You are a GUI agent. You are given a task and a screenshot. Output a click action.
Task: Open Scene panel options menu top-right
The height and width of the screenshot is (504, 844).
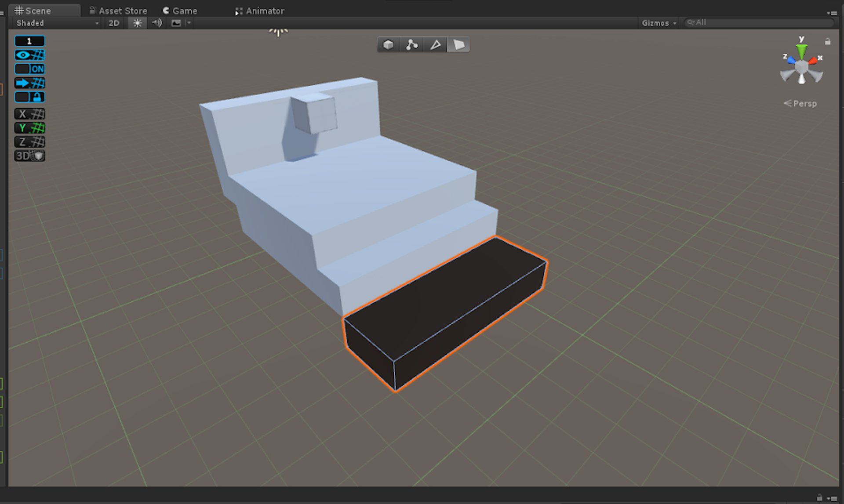coord(831,13)
